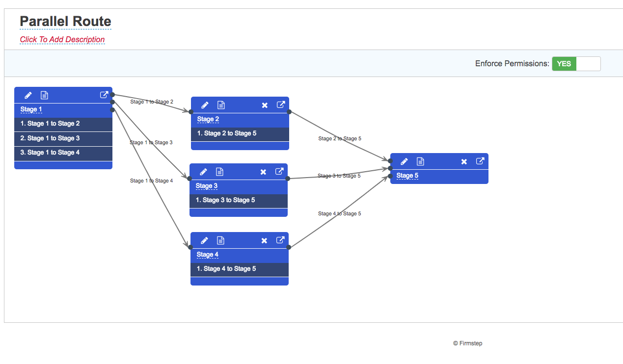Select the pencil edit icon on Stage 4

pos(204,240)
